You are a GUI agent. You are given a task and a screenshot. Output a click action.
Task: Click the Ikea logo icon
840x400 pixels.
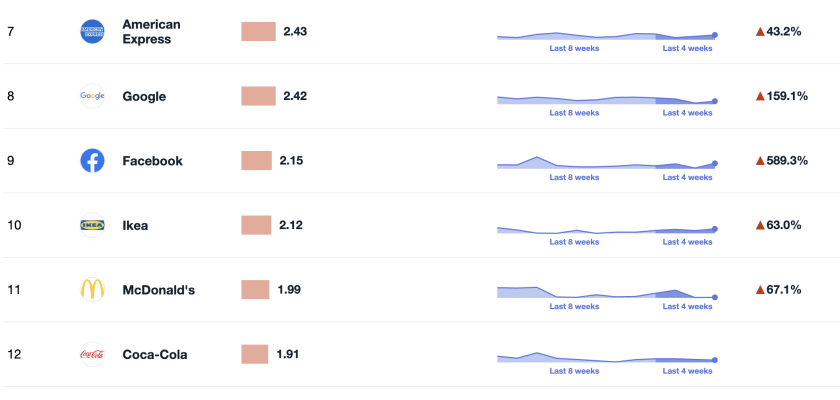[92, 225]
